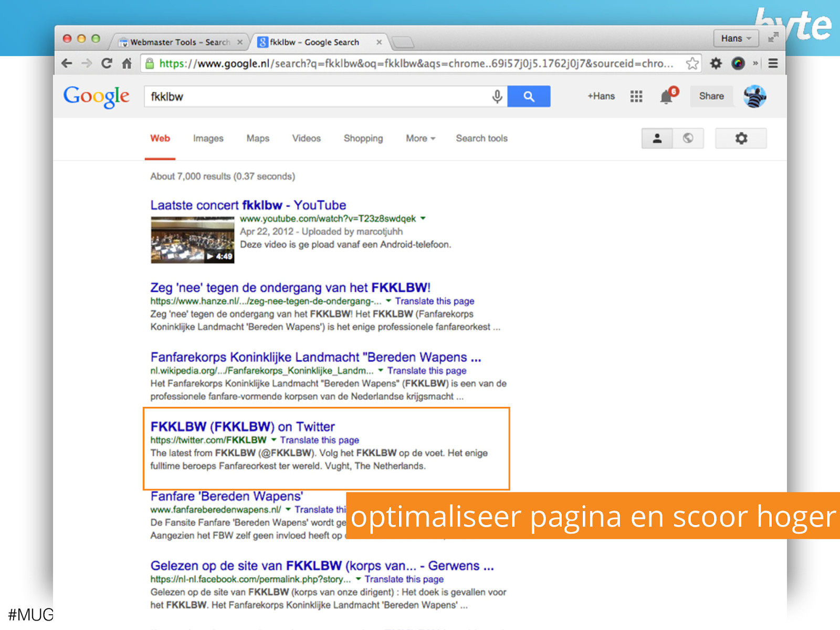This screenshot has height=630, width=840.
Task: Go to the home page icon
Action: tap(127, 64)
